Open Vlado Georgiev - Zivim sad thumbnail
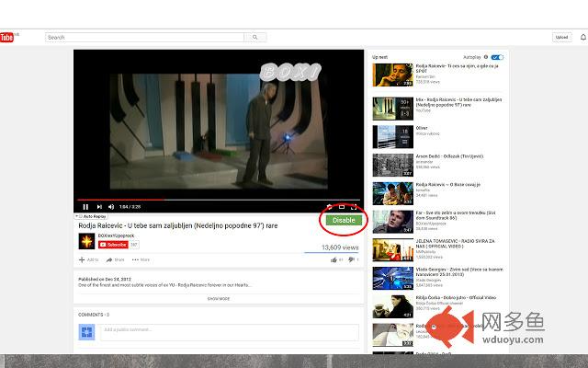This screenshot has width=588, height=368. click(392, 278)
